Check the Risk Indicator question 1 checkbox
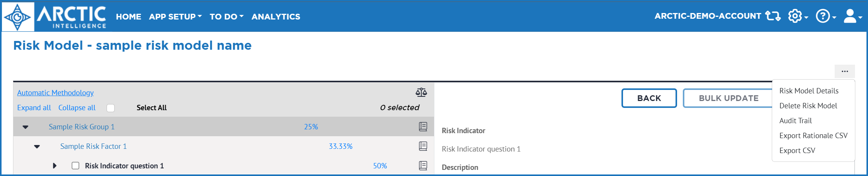Viewport: 868px width, 176px height. point(76,166)
